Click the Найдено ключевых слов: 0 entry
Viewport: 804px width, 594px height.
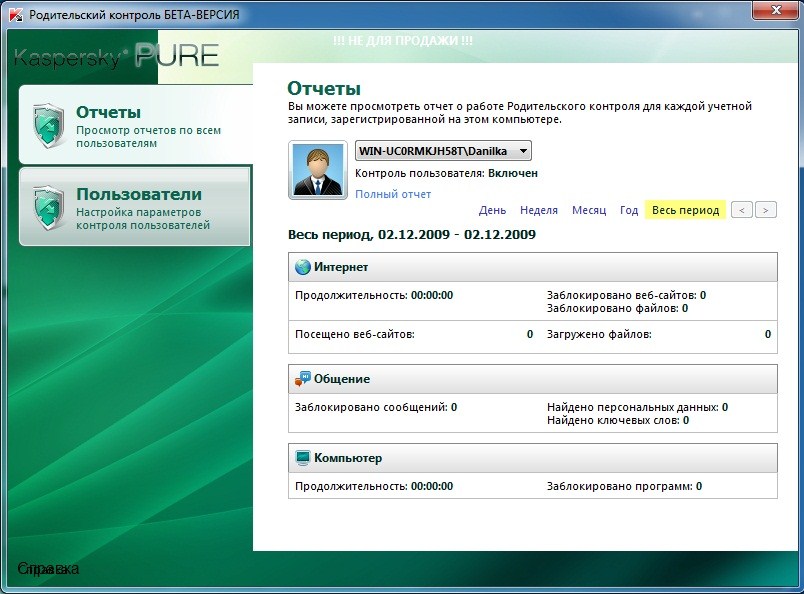(618, 421)
